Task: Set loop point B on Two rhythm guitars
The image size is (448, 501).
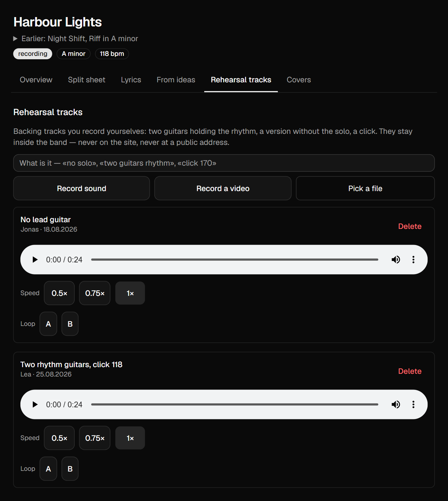Action: pyautogui.click(x=70, y=469)
